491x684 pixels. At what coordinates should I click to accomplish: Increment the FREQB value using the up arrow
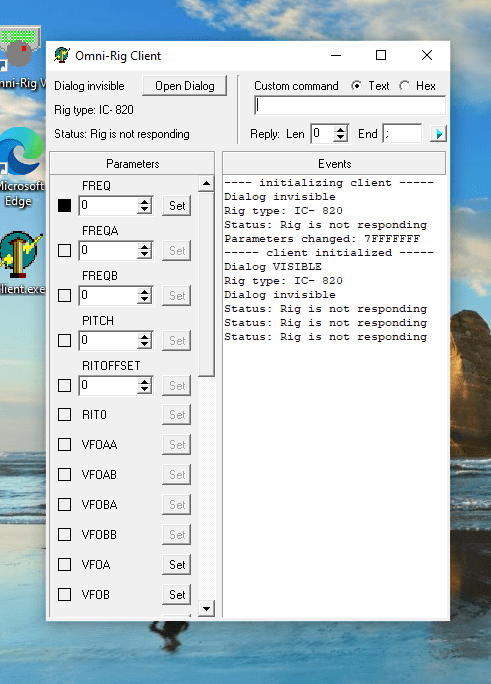(x=144, y=291)
